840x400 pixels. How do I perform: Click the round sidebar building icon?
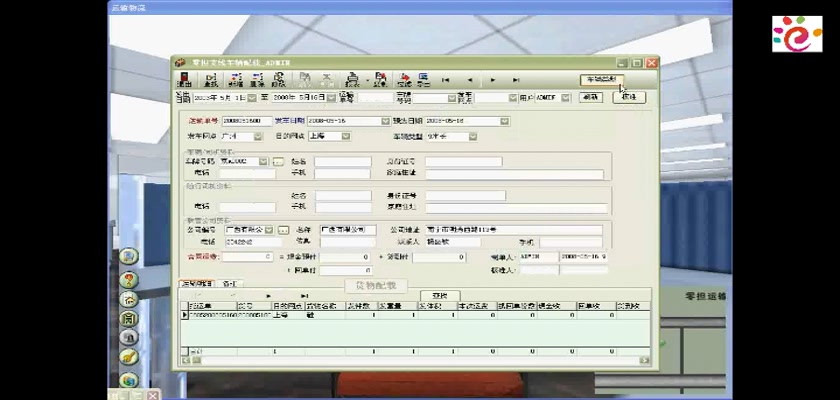click(129, 319)
